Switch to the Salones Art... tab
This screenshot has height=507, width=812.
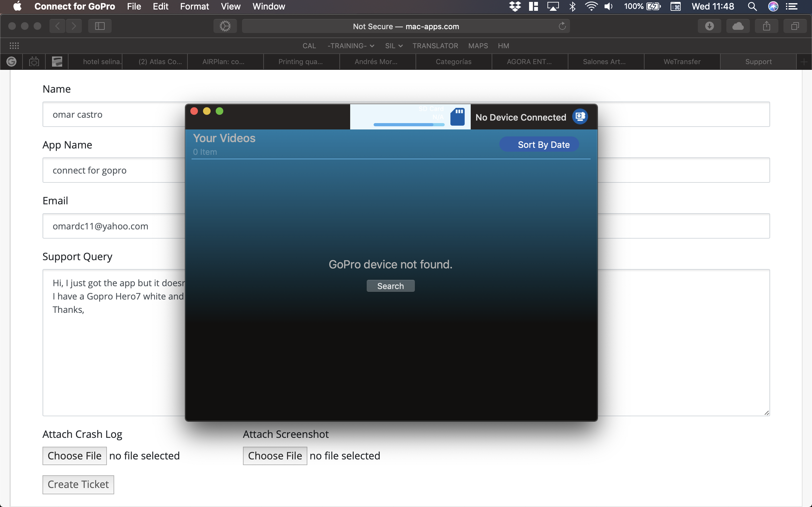tap(606, 62)
